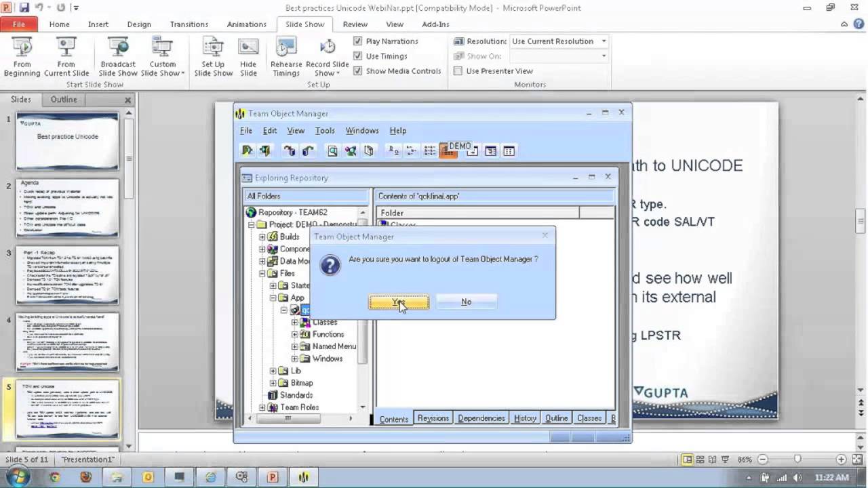868x488 pixels.
Task: Select Standards item in repository tree
Action: point(296,395)
